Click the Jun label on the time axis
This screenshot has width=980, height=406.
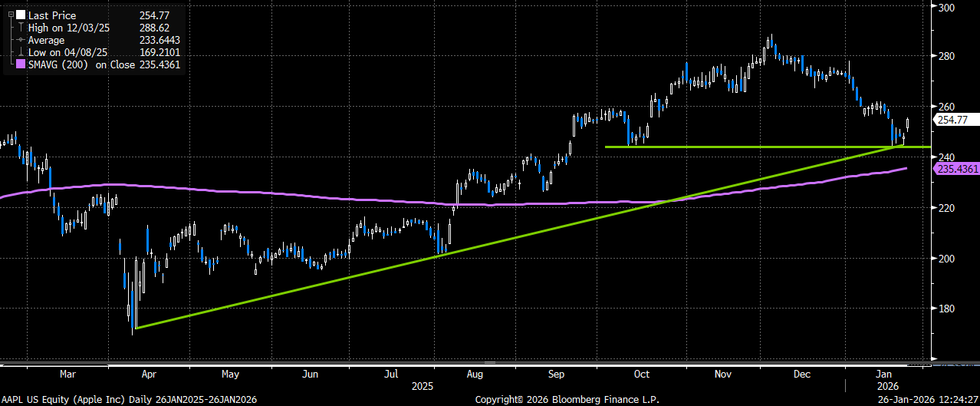311,375
